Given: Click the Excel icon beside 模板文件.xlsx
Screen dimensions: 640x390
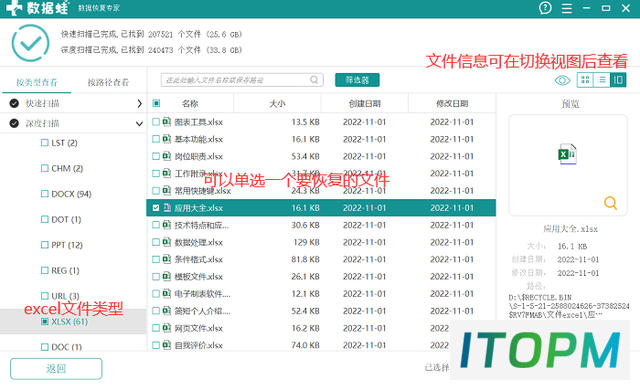Looking at the screenshot, I should pos(167,276).
